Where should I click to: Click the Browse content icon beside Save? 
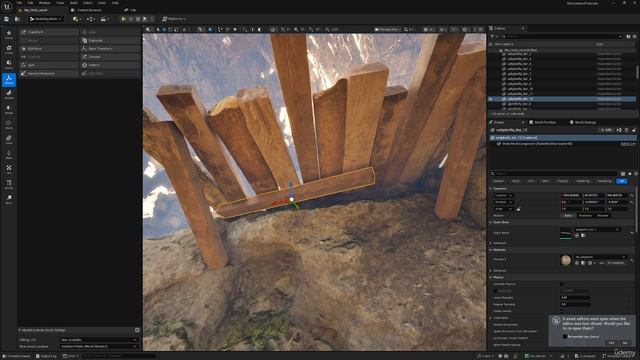(x=17, y=19)
